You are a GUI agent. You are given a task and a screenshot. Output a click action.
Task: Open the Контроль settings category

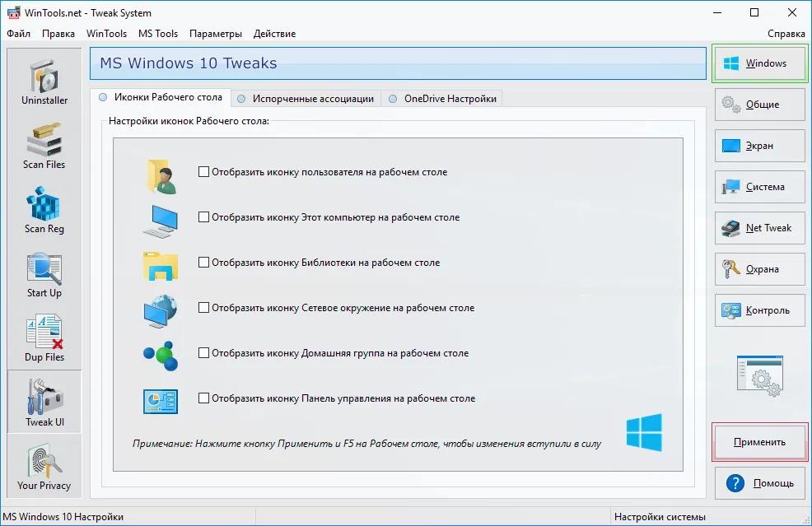(759, 310)
